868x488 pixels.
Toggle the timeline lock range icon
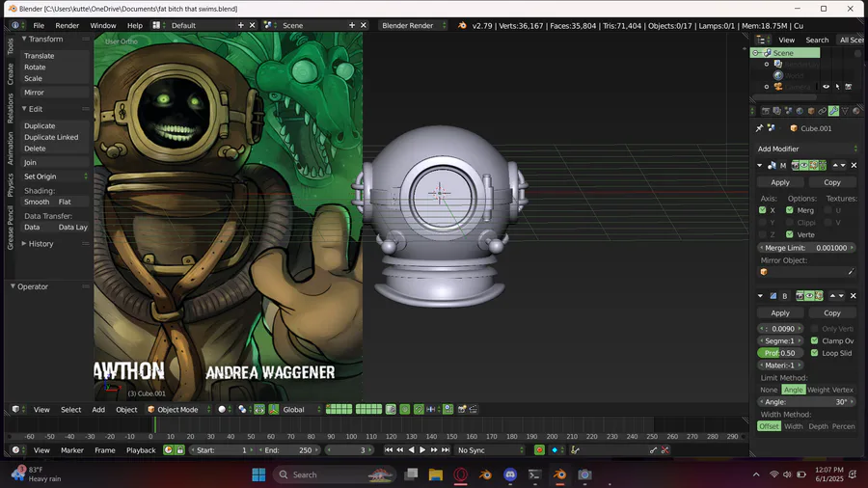pyautogui.click(x=180, y=449)
